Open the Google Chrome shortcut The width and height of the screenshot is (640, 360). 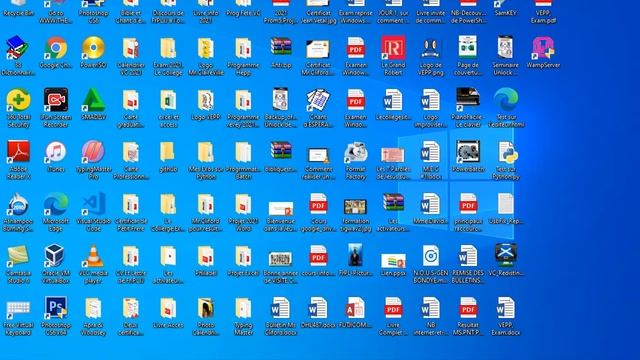tap(56, 48)
